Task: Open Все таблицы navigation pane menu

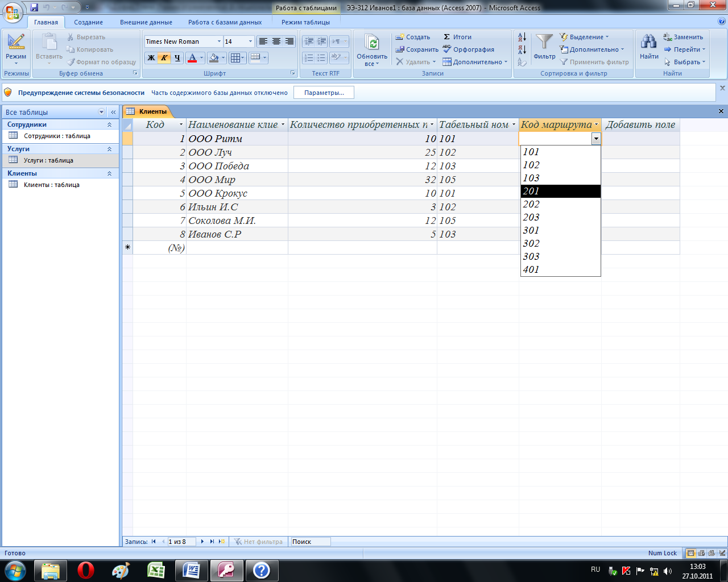Action: 102,112
